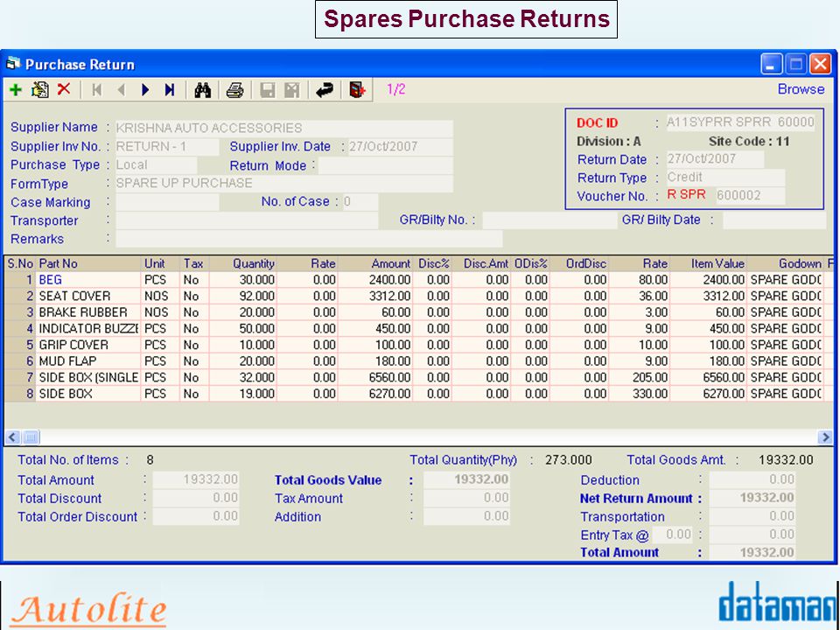Print the purchase return document

click(x=234, y=90)
